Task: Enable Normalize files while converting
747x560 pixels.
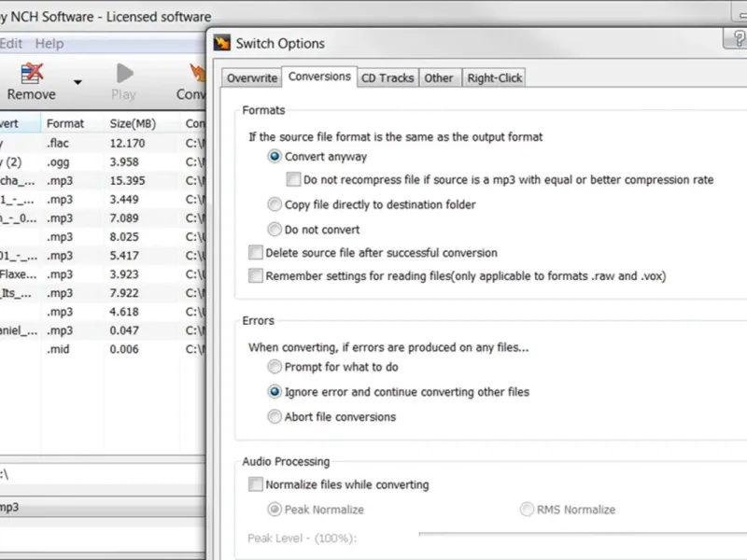Action: click(x=255, y=484)
